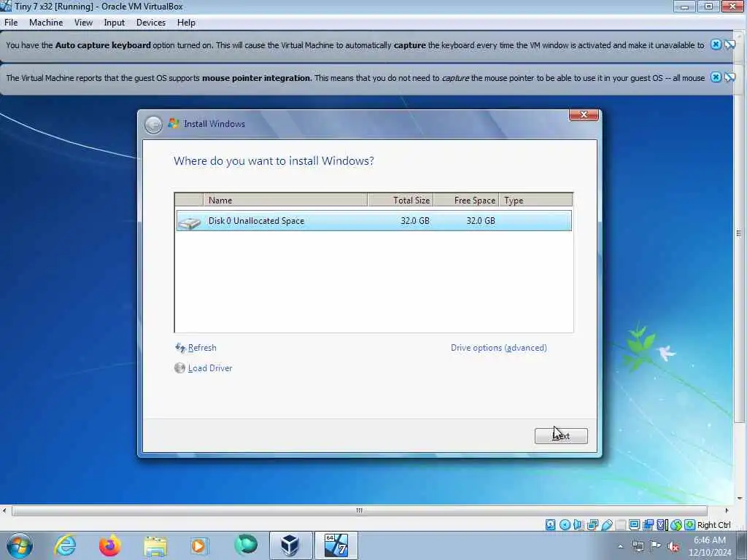Open the Devices menu

pyautogui.click(x=151, y=23)
